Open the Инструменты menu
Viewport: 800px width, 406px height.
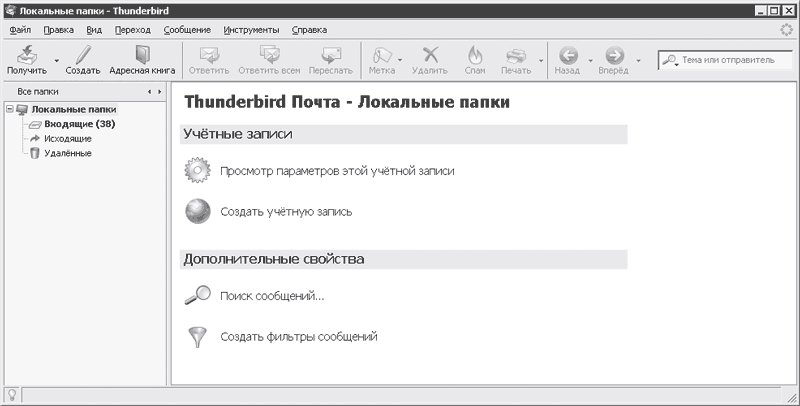[x=250, y=30]
